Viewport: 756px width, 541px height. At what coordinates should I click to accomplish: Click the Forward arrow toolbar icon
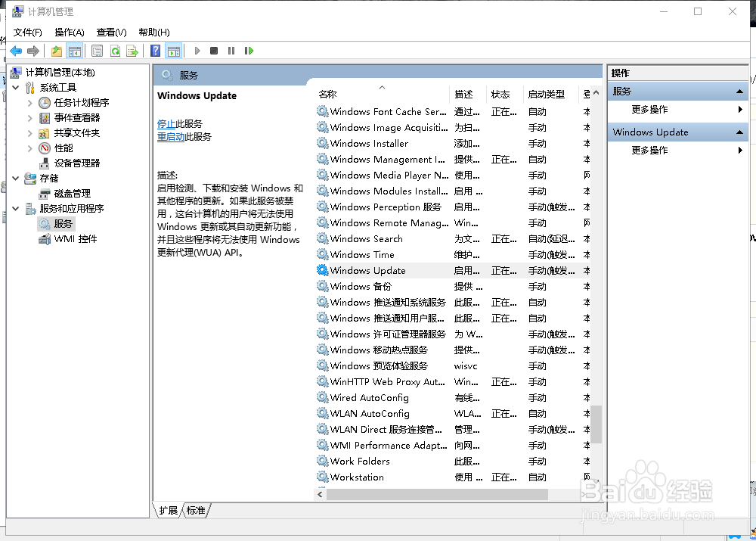point(33,51)
